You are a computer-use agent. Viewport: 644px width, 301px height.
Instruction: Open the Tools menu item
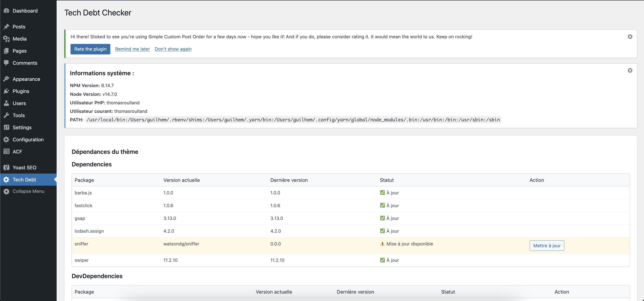coord(28,115)
